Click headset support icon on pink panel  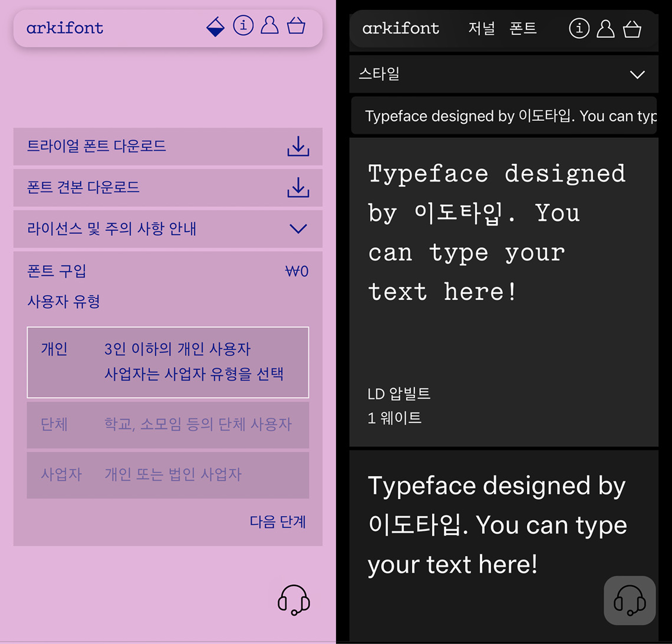click(x=294, y=600)
